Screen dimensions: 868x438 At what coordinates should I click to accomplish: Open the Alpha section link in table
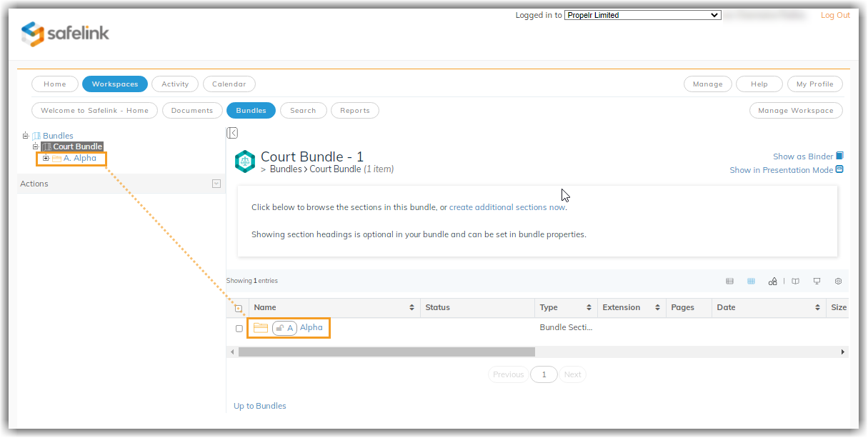click(x=311, y=328)
